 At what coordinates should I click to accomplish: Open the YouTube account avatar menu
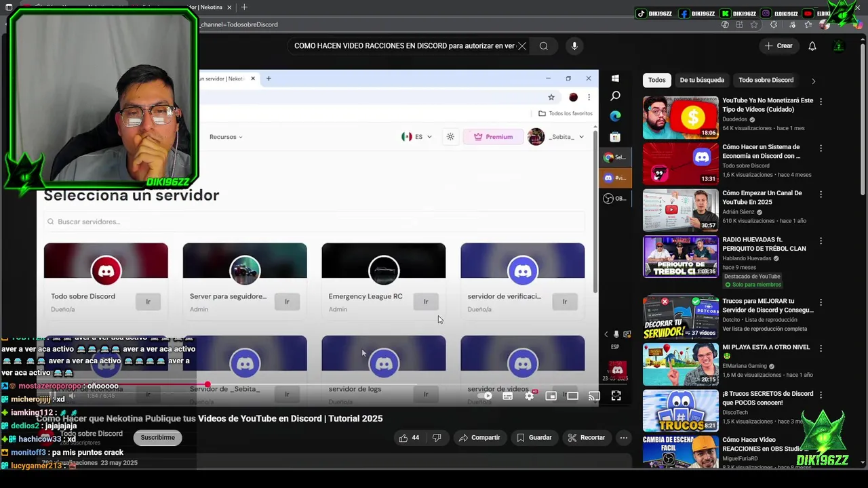click(839, 46)
